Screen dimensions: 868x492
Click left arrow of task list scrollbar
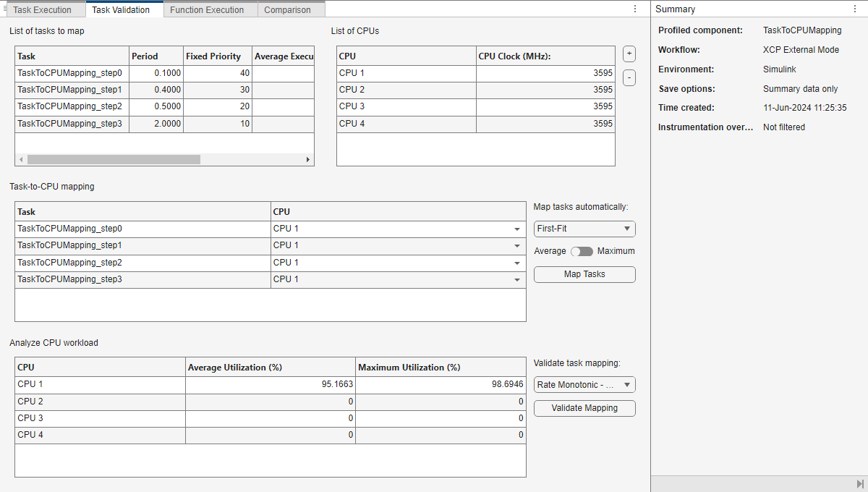click(21, 159)
